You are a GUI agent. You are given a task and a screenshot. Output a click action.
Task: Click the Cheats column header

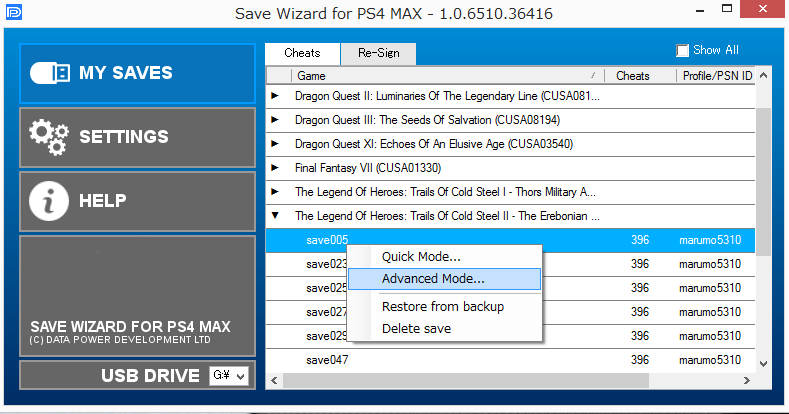point(633,76)
